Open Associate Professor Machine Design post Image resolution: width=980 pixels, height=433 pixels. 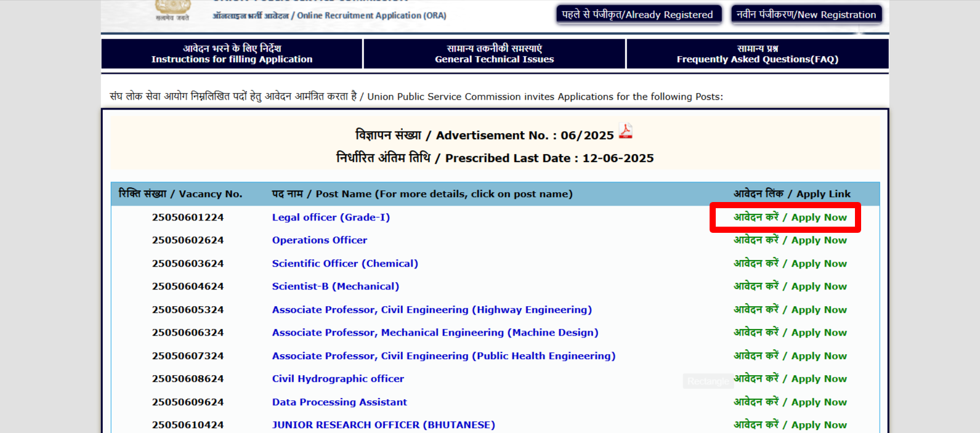click(x=435, y=333)
